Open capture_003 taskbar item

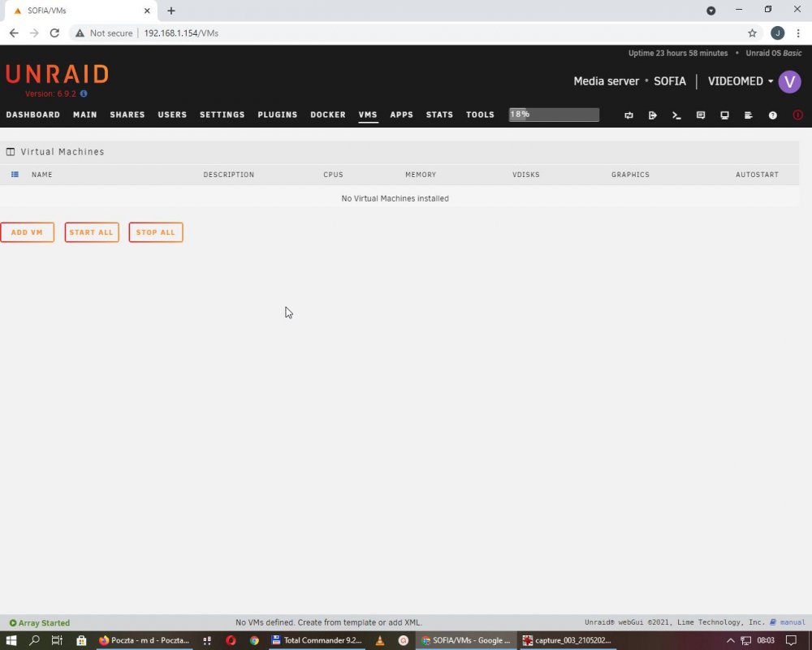point(568,640)
